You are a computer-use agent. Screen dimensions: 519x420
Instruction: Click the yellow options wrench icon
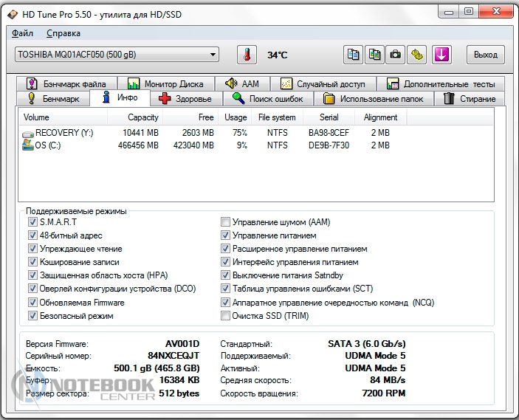point(418,55)
